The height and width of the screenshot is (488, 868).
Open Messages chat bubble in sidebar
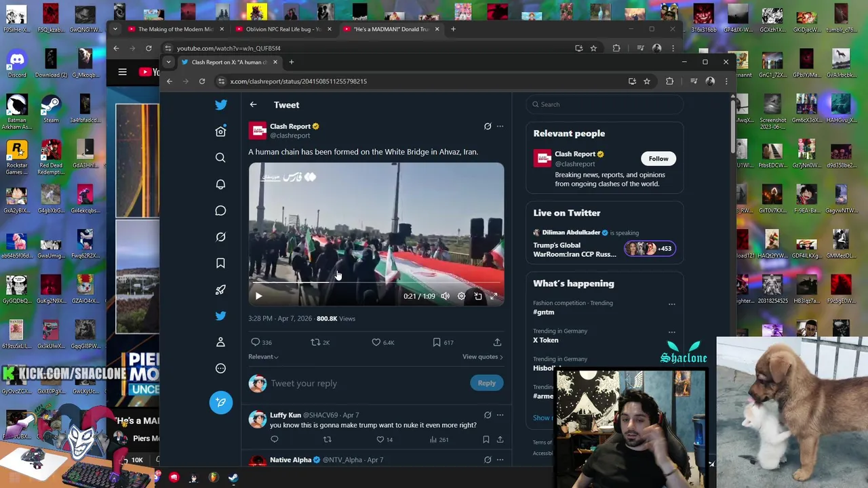[x=220, y=211]
